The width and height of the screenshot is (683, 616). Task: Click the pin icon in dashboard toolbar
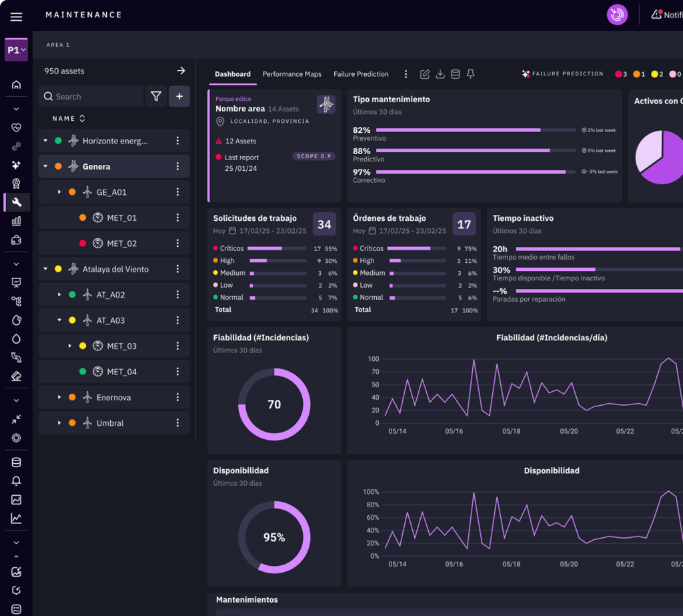pos(470,74)
